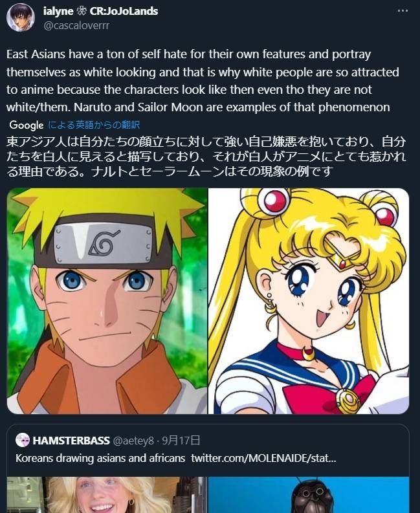Viewport: 420px width, 513px height.
Task: Open the Sailor Moon image
Action: pos(309,301)
